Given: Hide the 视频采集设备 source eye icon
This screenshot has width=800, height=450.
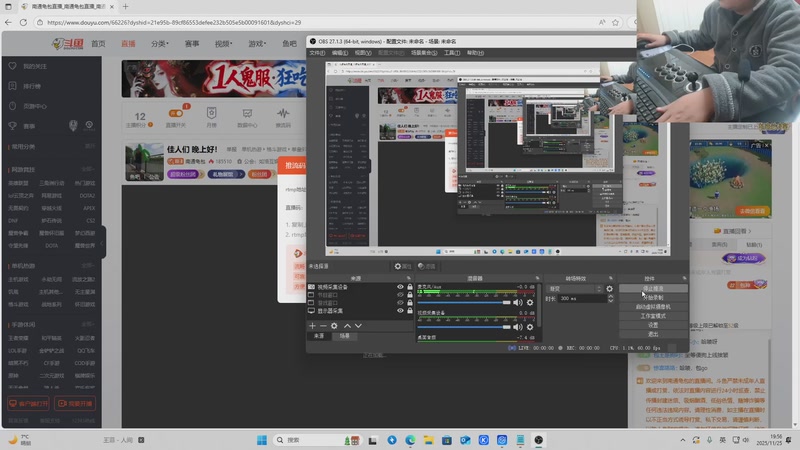Looking at the screenshot, I should click(x=401, y=287).
